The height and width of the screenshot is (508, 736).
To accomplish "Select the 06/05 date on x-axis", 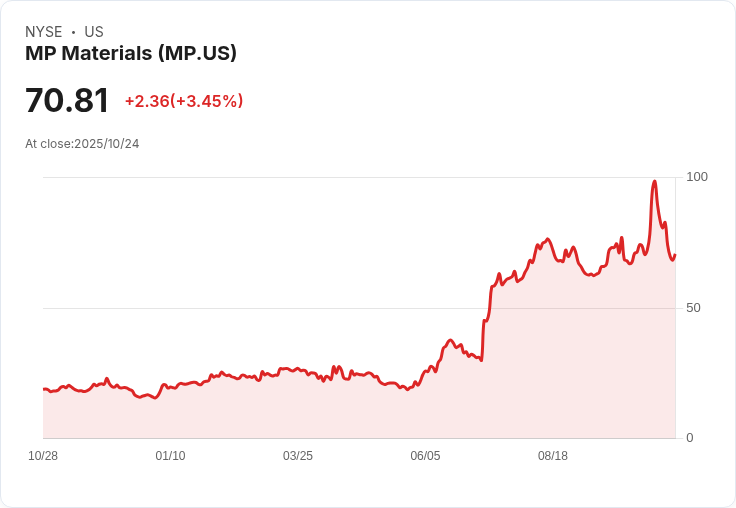I will pyautogui.click(x=425, y=456).
